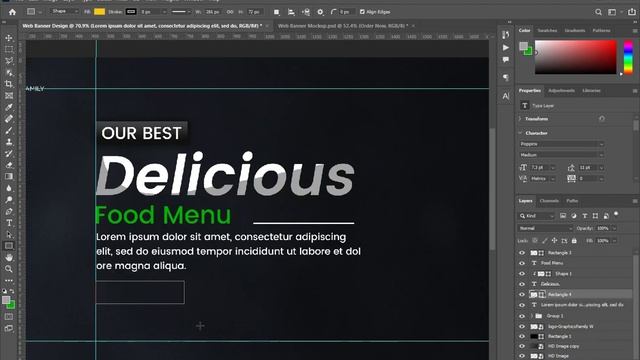This screenshot has width=640, height=360.
Task: Lock all with the padlock icon
Action: pyautogui.click(x=574, y=241)
